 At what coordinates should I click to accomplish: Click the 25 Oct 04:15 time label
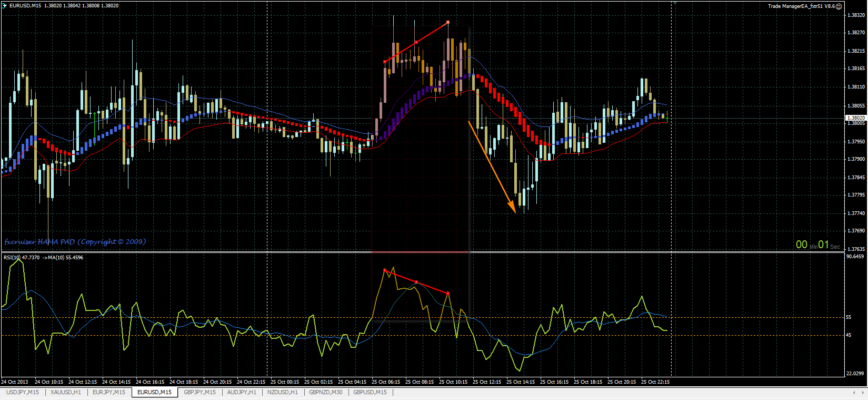pos(352,382)
